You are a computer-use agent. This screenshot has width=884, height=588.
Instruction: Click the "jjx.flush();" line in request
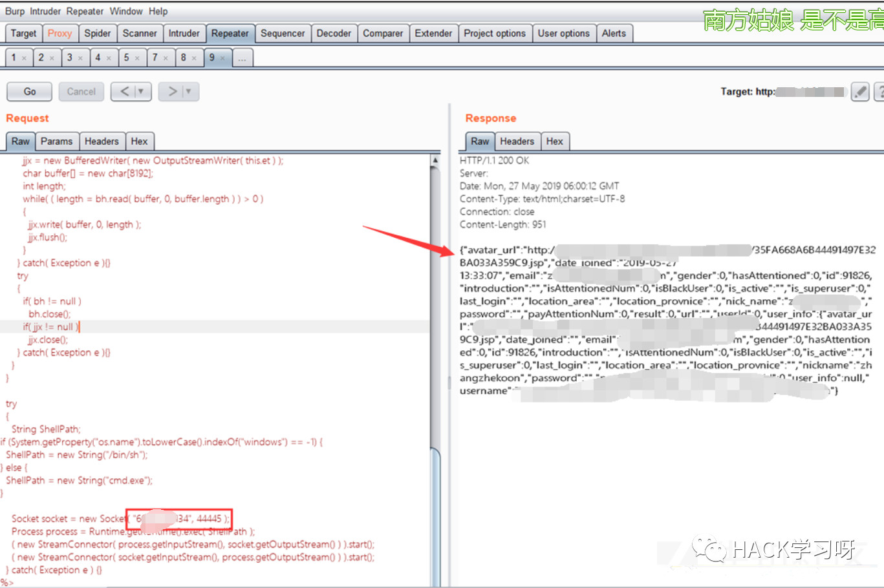pyautogui.click(x=48, y=237)
